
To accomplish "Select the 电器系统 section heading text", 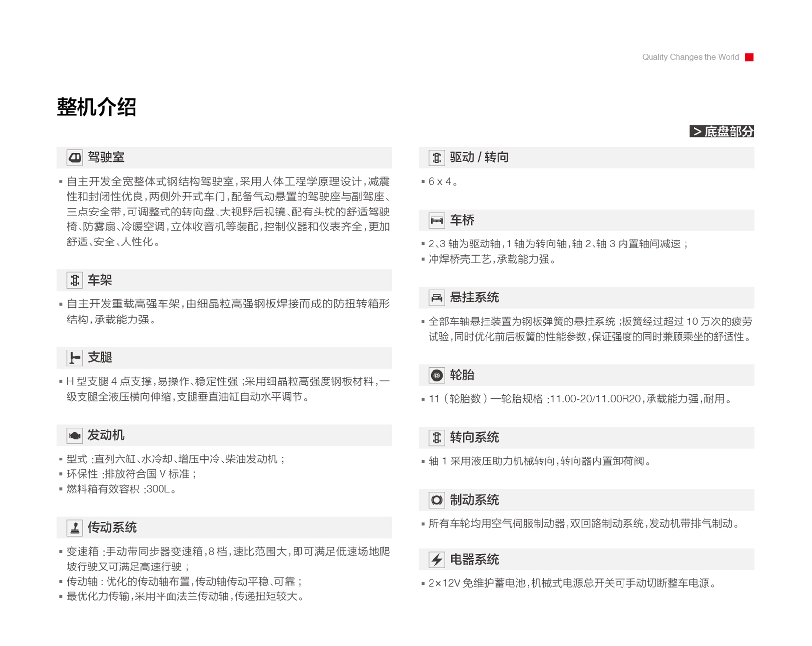I will (x=474, y=560).
